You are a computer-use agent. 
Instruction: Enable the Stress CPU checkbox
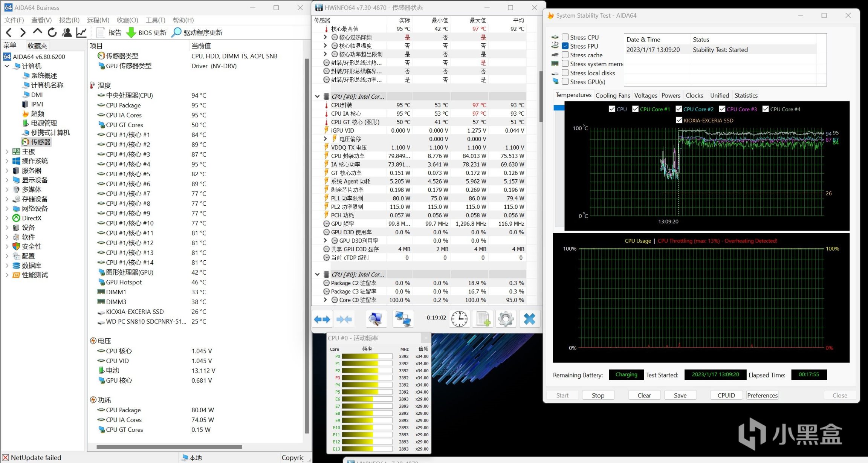coord(565,37)
